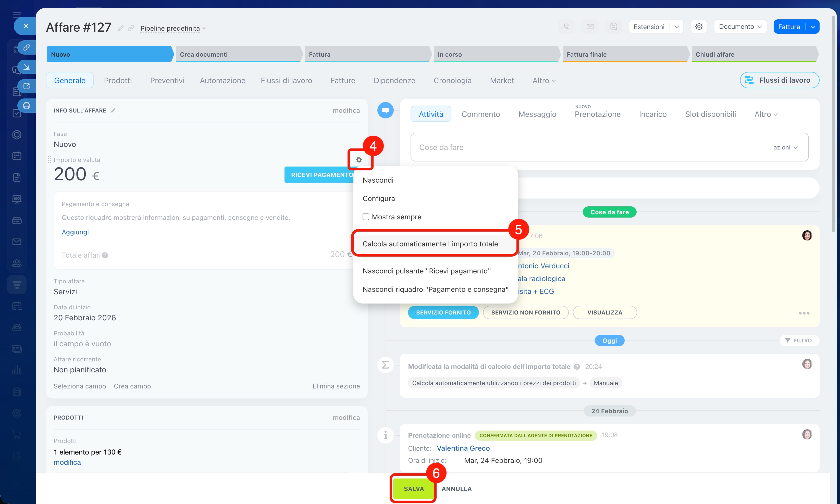The height and width of the screenshot is (504, 840).
Task: Select Calcola automaticamente l'importo totale menu item
Action: (430, 244)
